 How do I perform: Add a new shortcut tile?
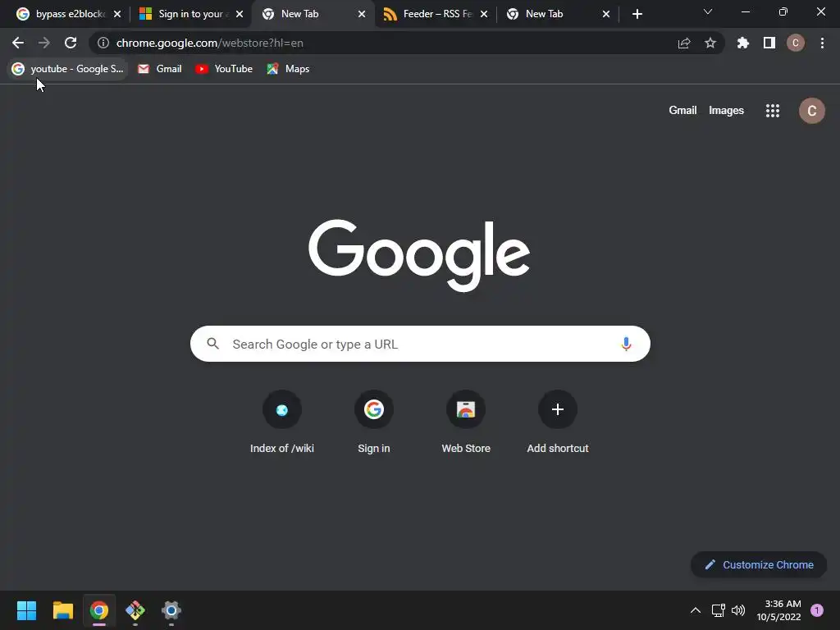(x=558, y=422)
